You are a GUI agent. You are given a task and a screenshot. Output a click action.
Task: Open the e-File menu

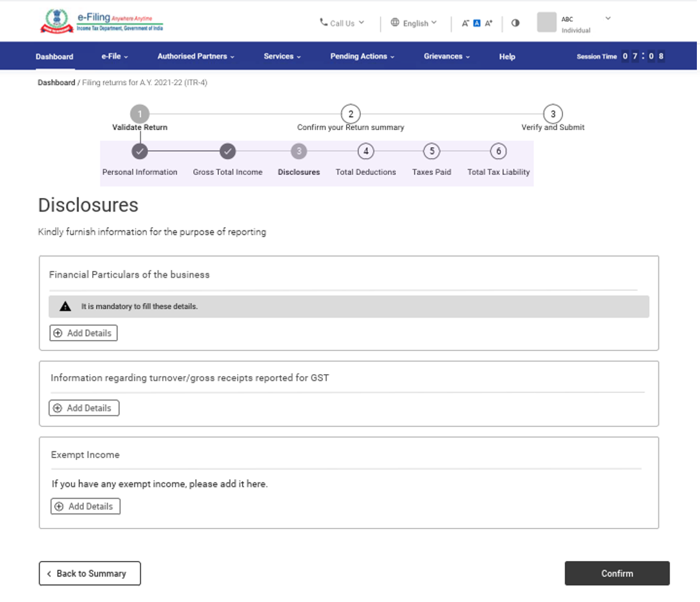[x=114, y=56]
